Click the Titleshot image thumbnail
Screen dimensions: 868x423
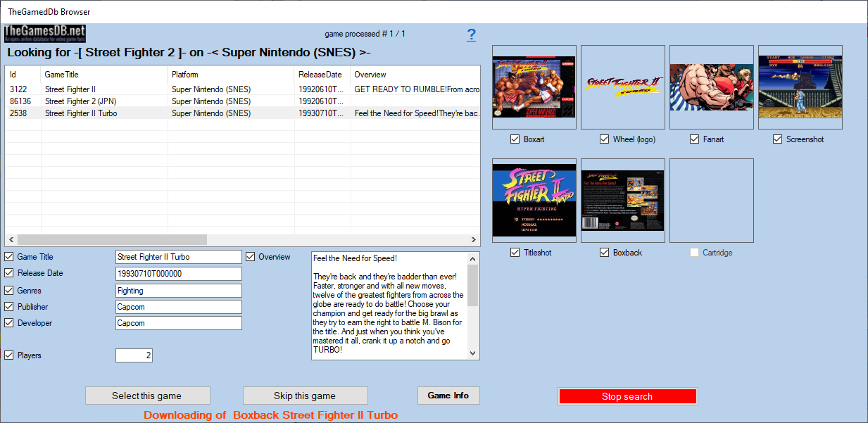(534, 201)
